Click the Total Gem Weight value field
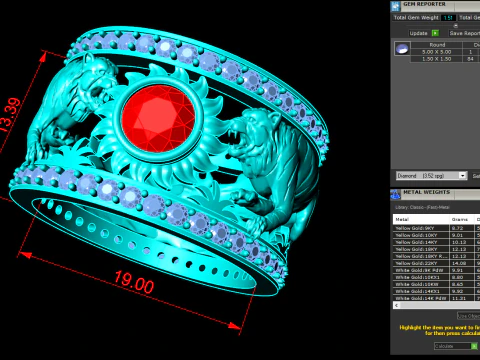 (448, 18)
